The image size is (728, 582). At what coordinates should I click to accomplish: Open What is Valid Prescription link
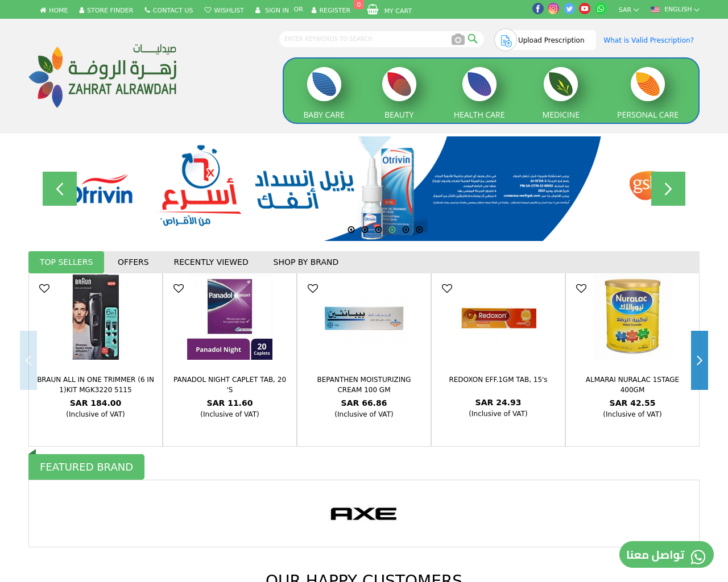(648, 40)
